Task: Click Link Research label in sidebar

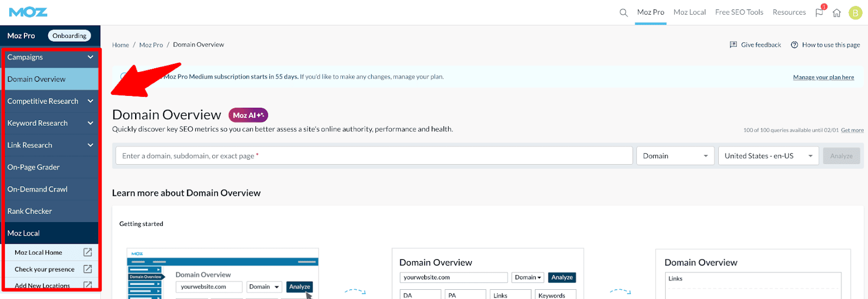Action: [30, 145]
